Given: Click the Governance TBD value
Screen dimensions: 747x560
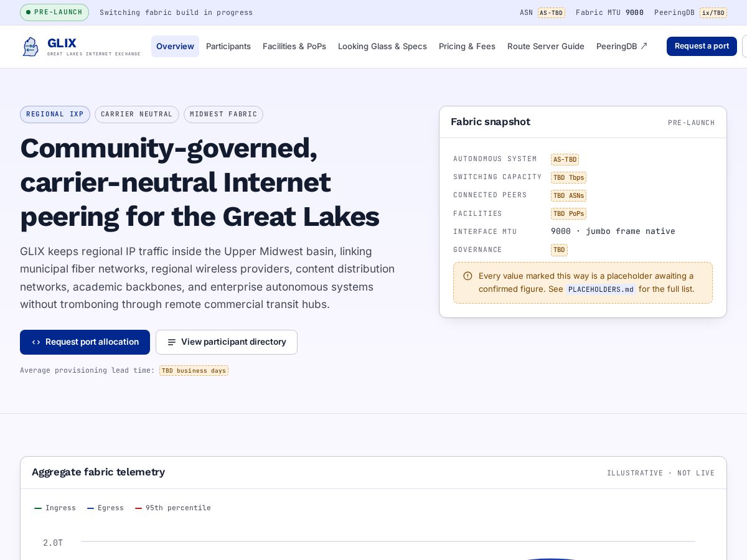Looking at the screenshot, I should pos(559,250).
